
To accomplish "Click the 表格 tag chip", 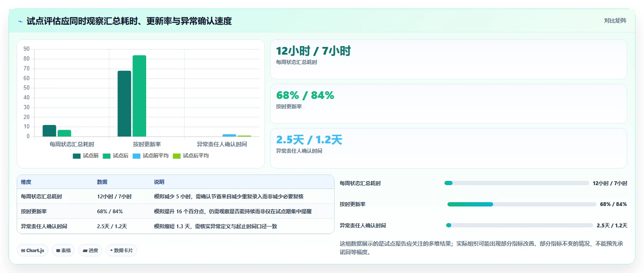I will click(64, 250).
